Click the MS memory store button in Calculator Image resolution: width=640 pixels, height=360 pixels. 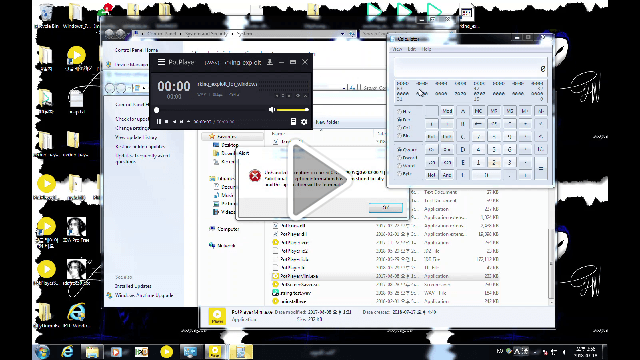tap(509, 111)
